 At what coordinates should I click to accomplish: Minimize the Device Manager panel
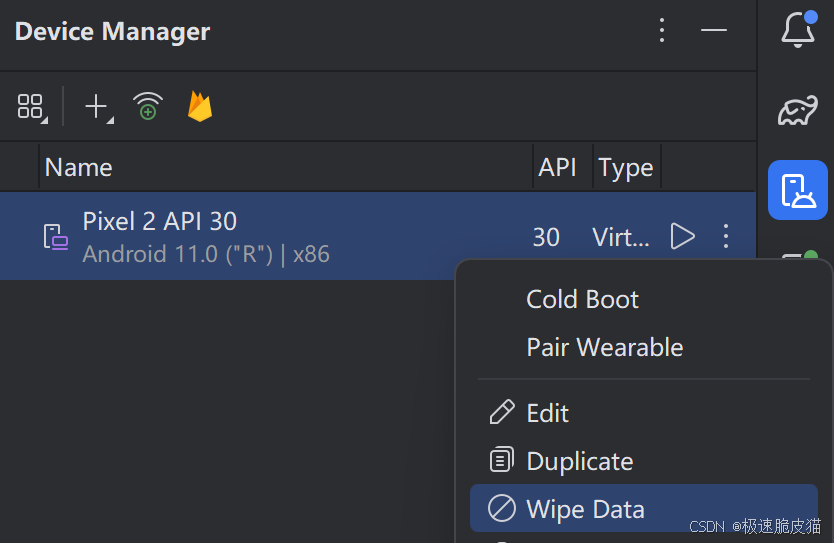(714, 30)
